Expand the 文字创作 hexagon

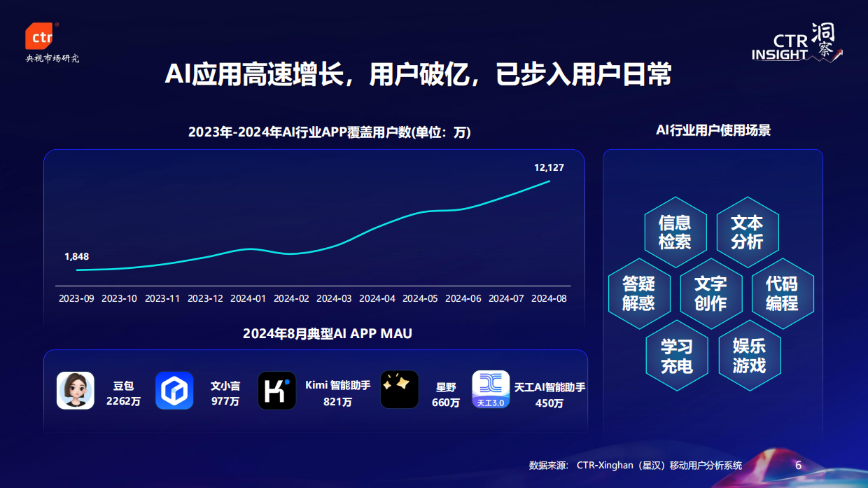click(x=711, y=294)
